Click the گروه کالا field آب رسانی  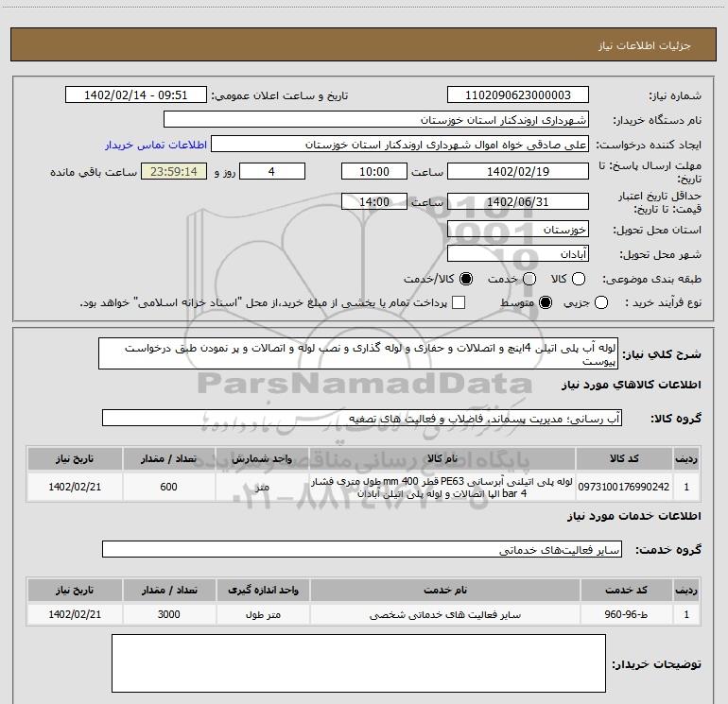click(x=362, y=418)
